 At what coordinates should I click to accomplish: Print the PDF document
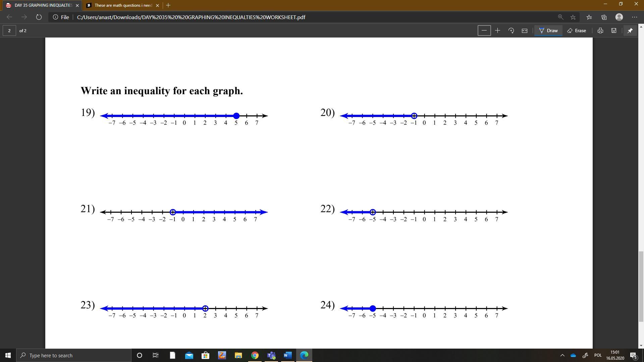(x=600, y=31)
